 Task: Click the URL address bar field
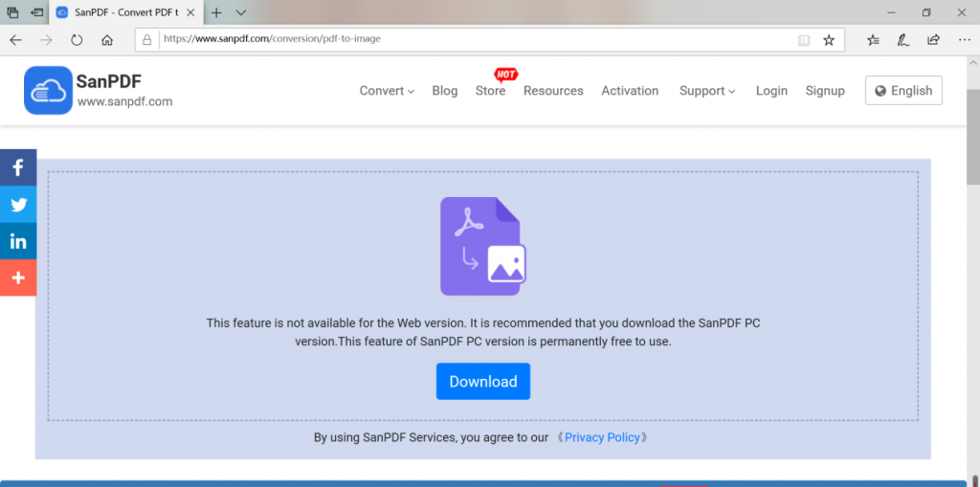(x=489, y=39)
